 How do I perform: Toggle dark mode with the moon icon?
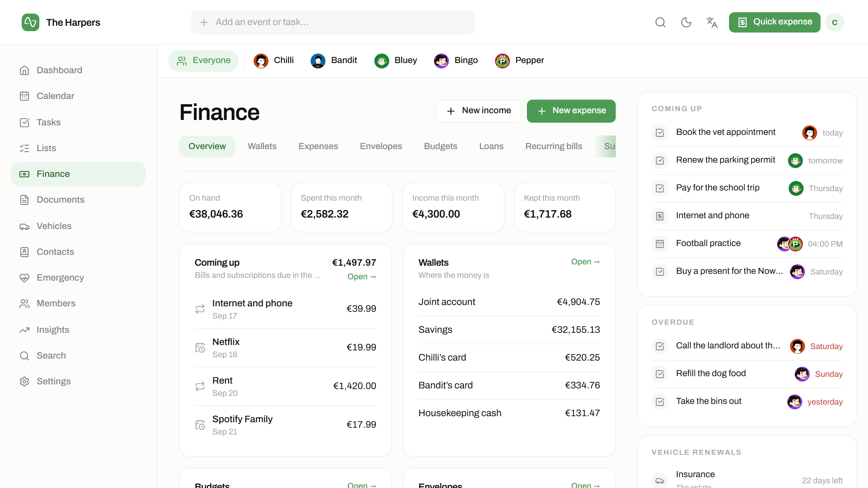click(686, 22)
